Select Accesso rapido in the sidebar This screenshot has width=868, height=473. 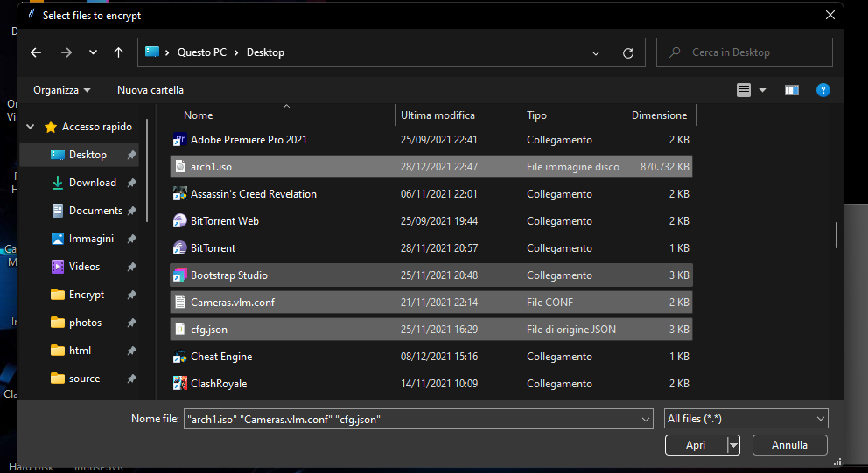[x=97, y=127]
